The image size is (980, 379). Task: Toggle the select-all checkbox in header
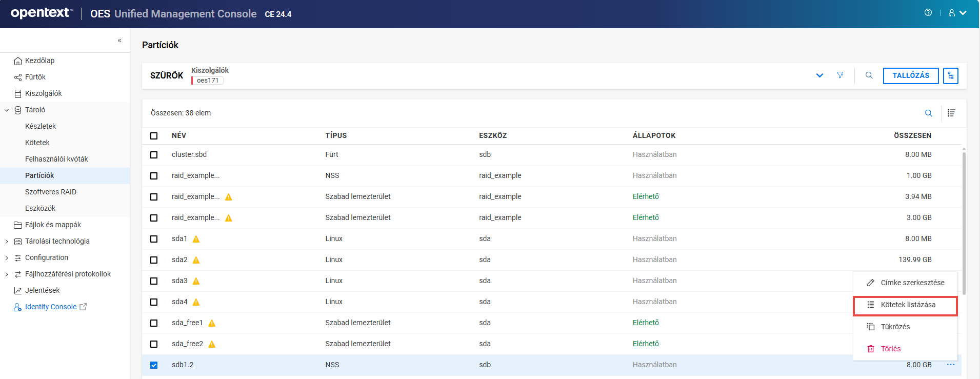154,136
